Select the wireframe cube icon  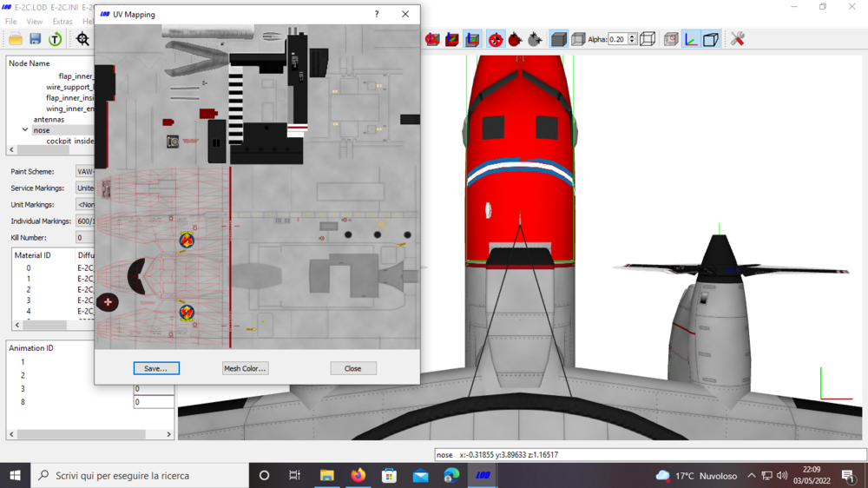pos(648,39)
